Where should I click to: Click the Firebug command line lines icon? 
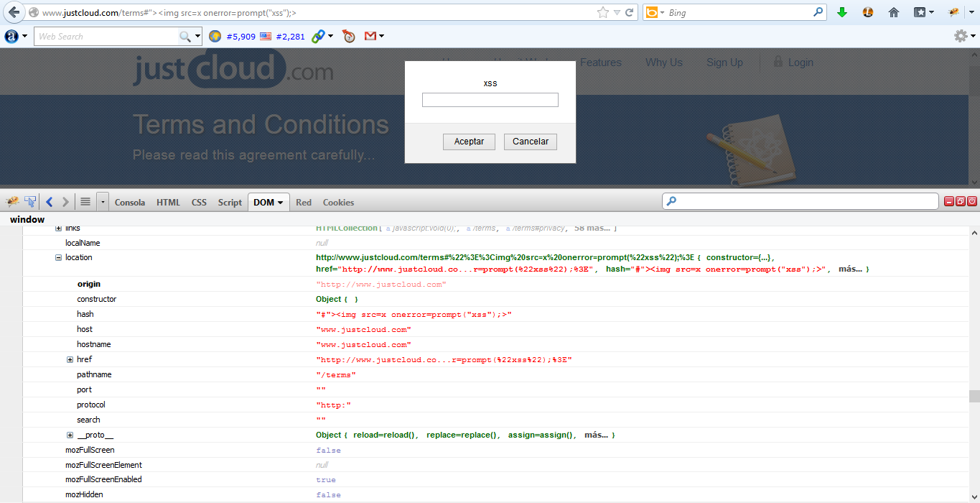coord(85,202)
